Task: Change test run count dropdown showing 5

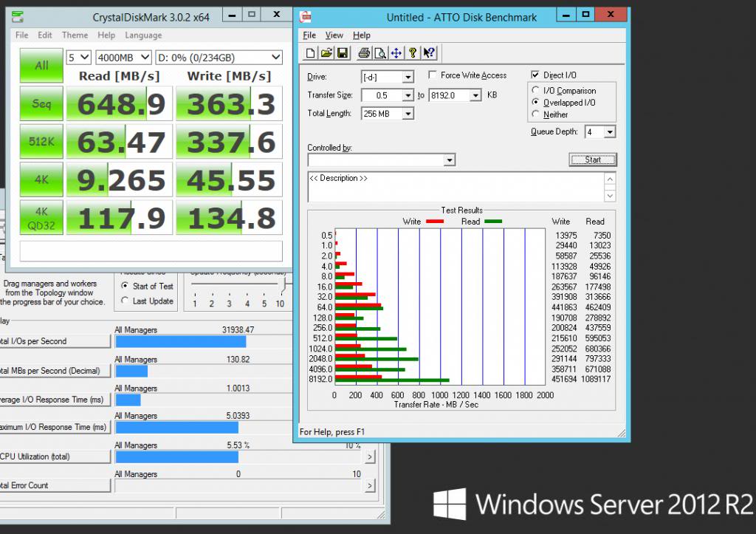Action: pyautogui.click(x=78, y=58)
